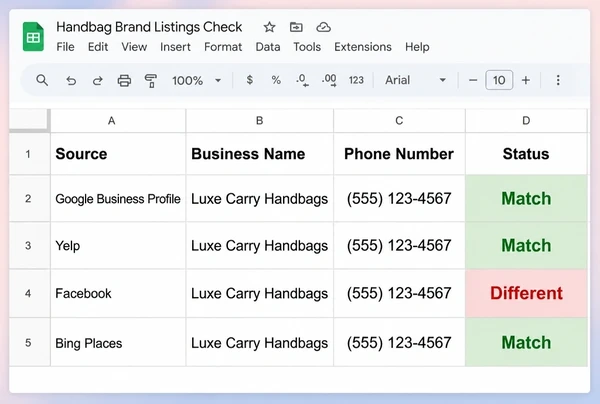Click the Business Name header cell
This screenshot has height=404, width=600.
[x=259, y=154]
